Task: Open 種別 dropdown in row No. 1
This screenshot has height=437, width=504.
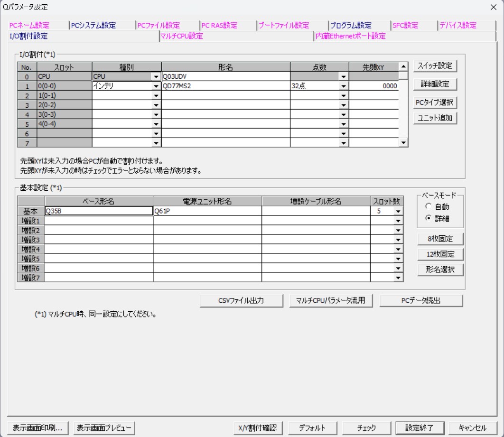Action: click(156, 86)
